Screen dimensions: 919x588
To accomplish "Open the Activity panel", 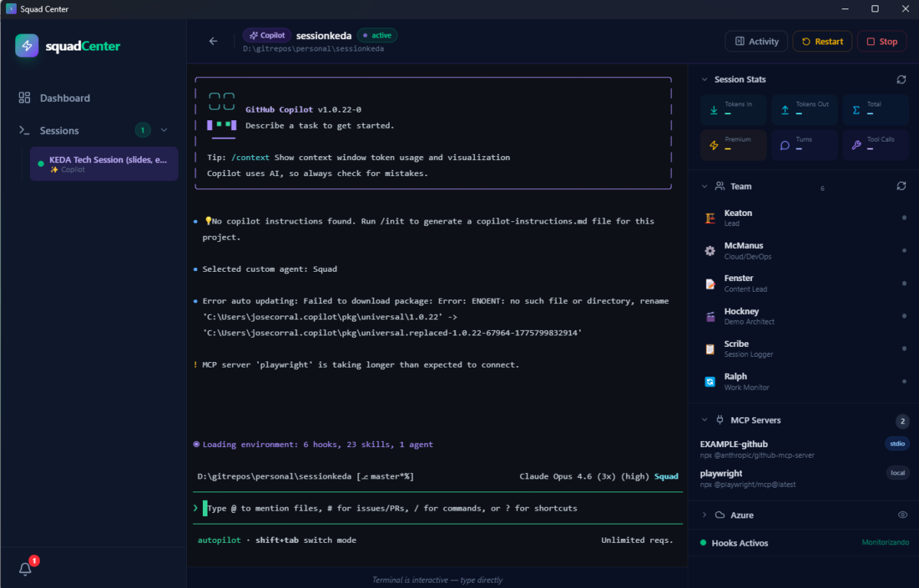I will 757,41.
